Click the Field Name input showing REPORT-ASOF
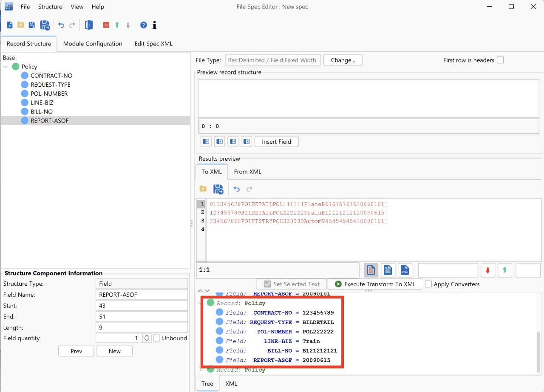Screen dimensions: 544x392 point(142,295)
